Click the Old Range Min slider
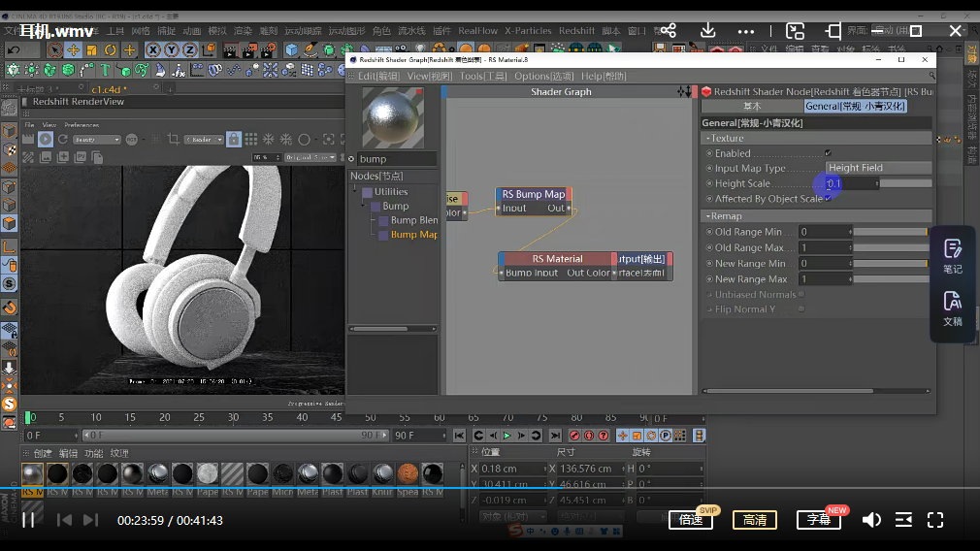Image resolution: width=980 pixels, height=551 pixels. (890, 233)
